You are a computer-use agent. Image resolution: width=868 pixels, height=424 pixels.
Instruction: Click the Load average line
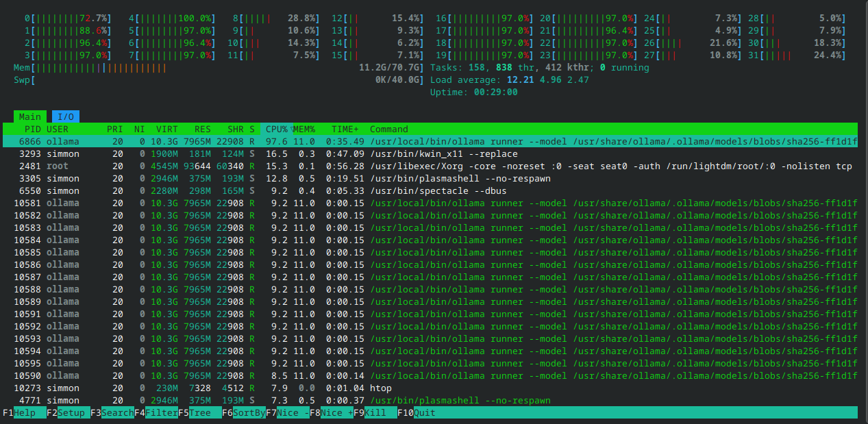[510, 80]
